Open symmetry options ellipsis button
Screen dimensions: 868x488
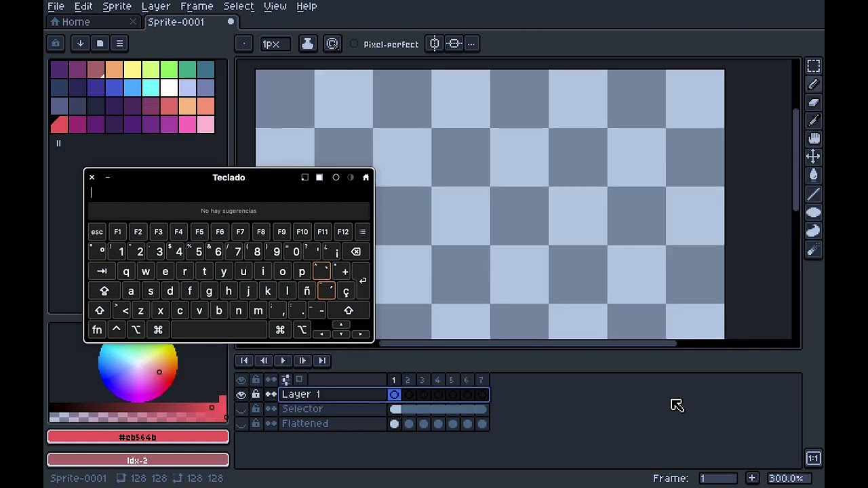[x=471, y=44]
